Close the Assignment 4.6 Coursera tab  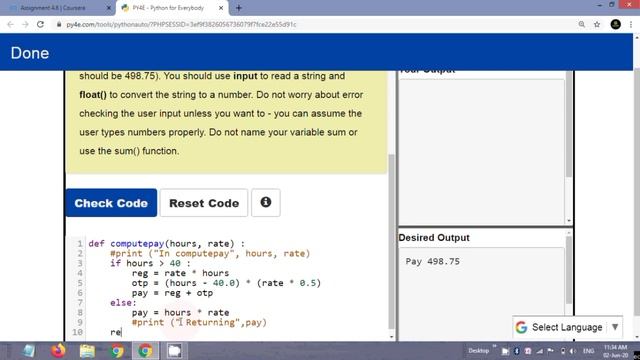point(109,8)
